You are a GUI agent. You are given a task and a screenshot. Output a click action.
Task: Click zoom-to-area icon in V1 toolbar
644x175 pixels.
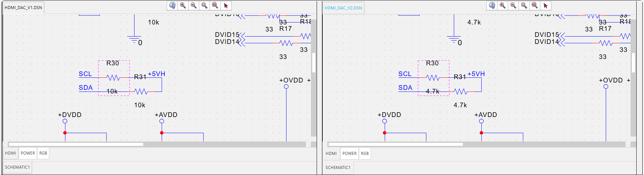pyautogui.click(x=204, y=5)
